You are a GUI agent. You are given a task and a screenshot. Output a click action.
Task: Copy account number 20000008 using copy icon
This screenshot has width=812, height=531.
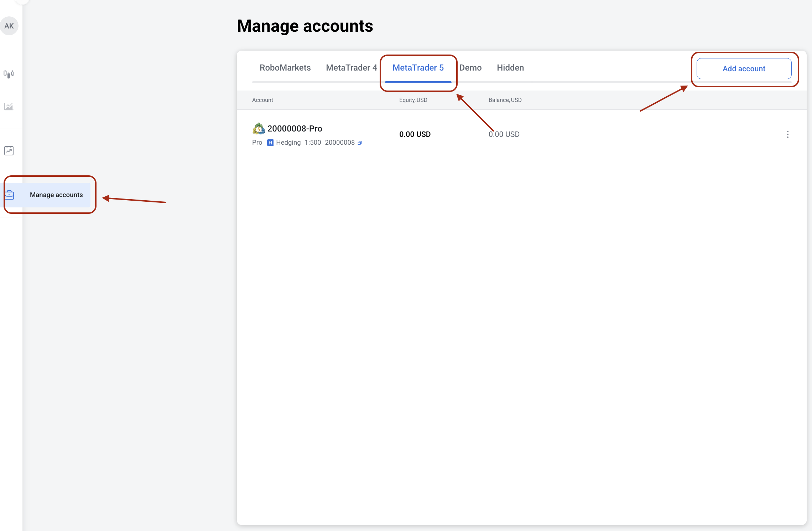pyautogui.click(x=360, y=143)
